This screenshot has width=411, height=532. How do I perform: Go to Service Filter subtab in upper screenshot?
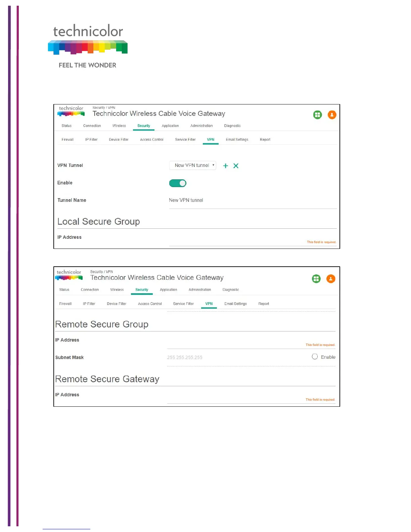(185, 139)
